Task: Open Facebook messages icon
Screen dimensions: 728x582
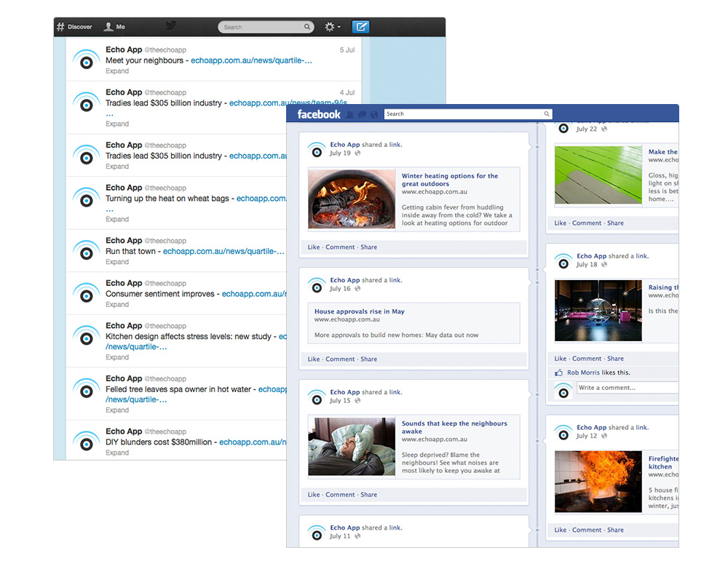Action: coord(362,115)
